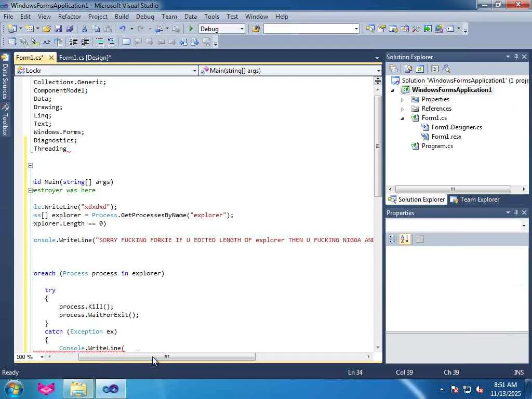The image size is (532, 399).
Task: Collapse the code region outline toggle
Action: point(30,166)
